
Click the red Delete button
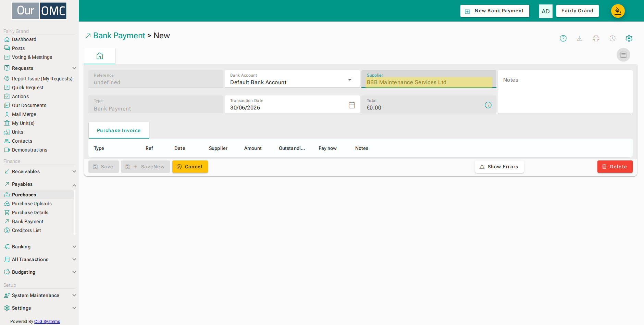tap(615, 167)
